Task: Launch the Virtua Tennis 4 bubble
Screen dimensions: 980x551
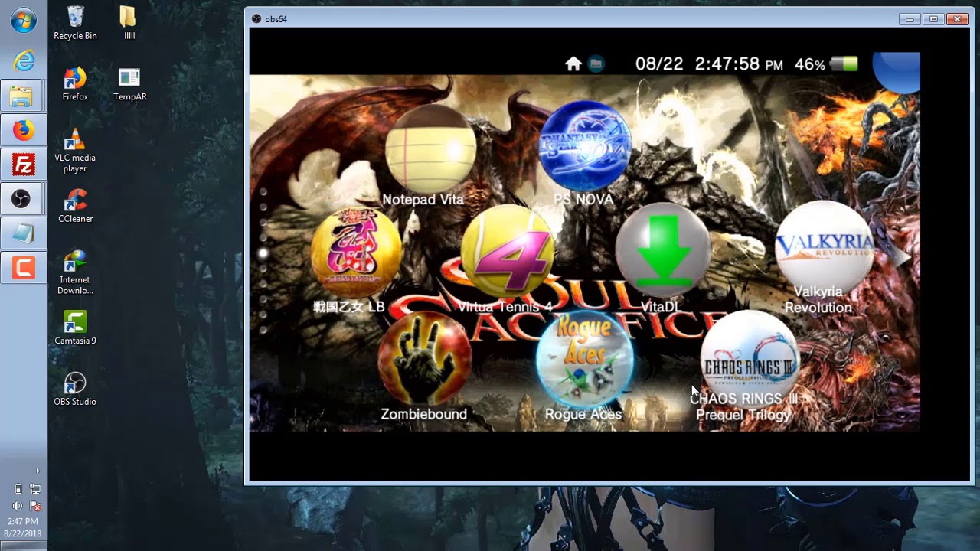Action: 508,251
